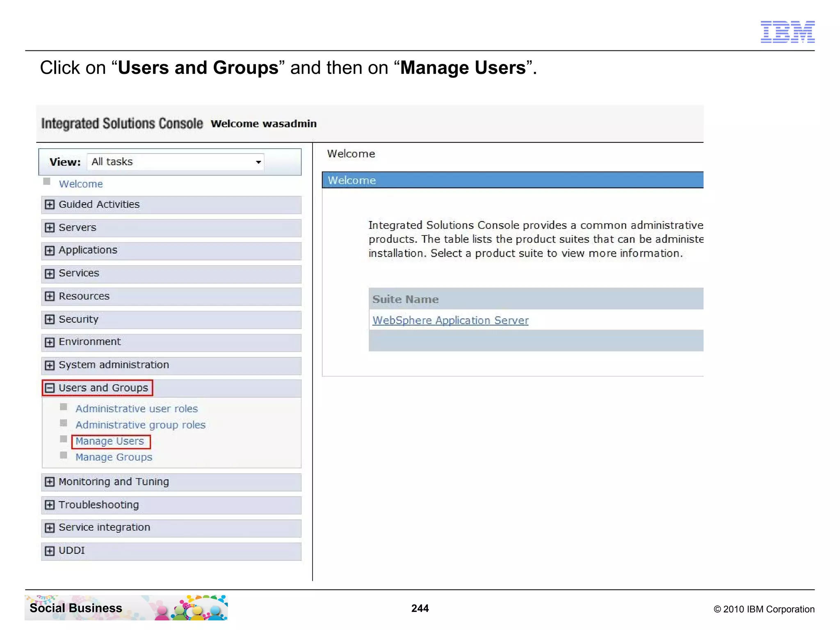Click the Guided Activities label
The image size is (840, 630).
[x=99, y=204]
